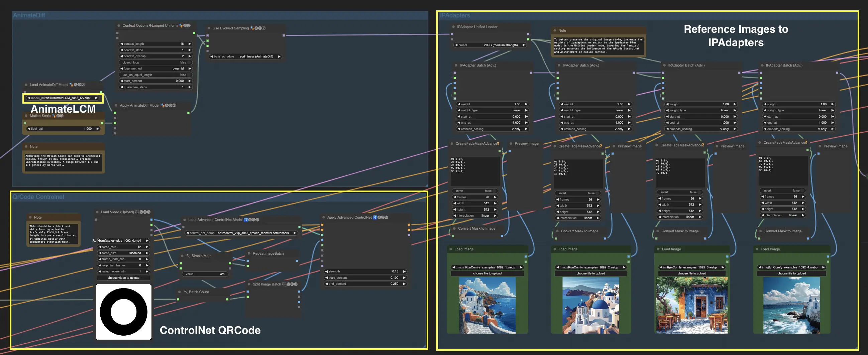Image resolution: width=868 pixels, height=355 pixels.
Task: Open the model_name AnimateLCM checkpoint dropdown
Action: point(63,98)
